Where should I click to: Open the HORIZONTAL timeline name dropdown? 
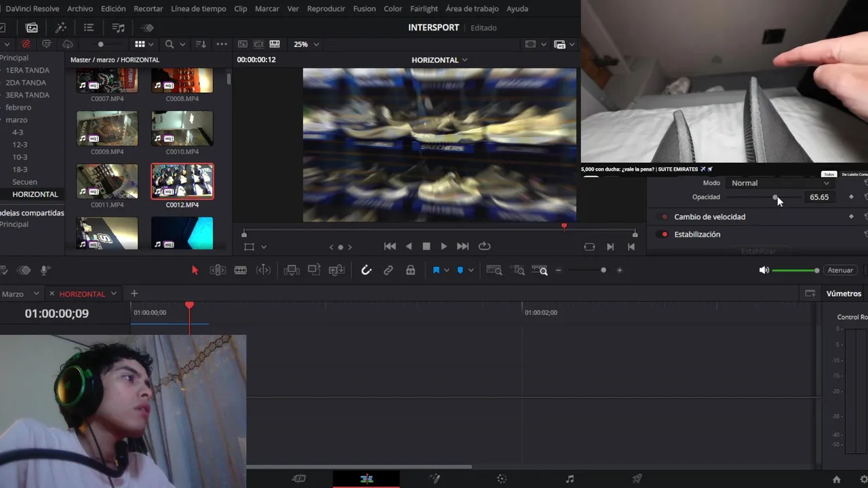(x=439, y=60)
